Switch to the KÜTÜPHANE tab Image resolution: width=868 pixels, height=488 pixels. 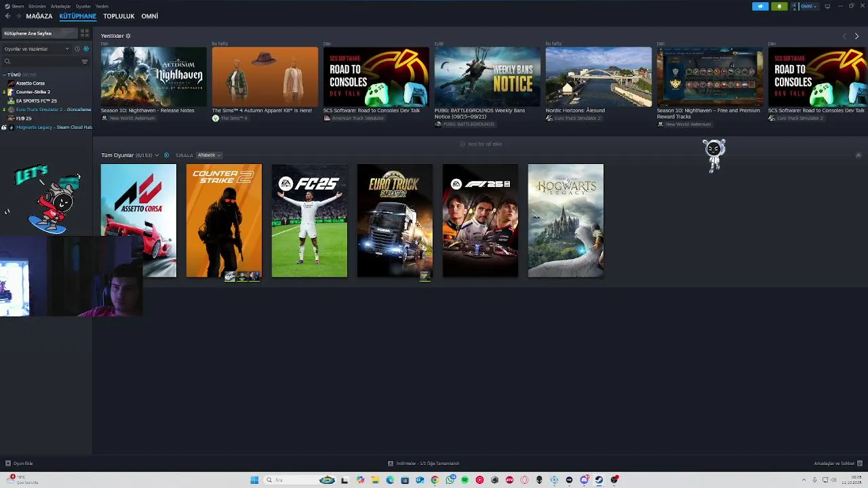pyautogui.click(x=78, y=16)
